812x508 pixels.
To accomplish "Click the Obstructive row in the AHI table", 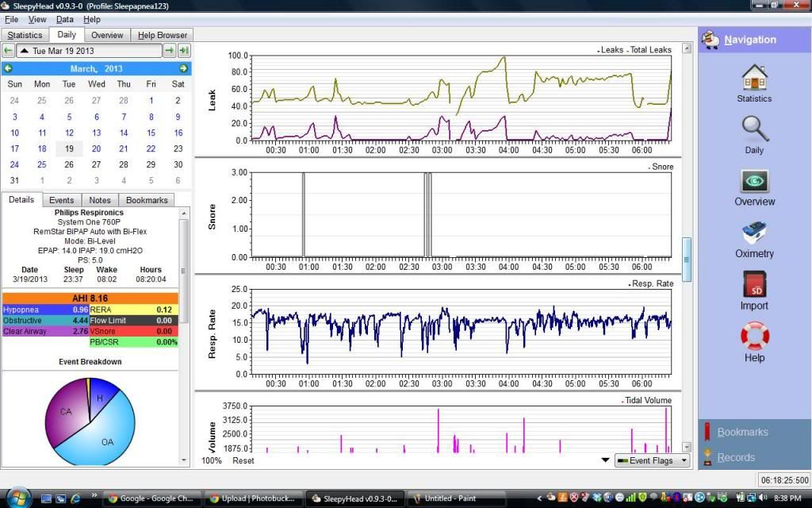I will pos(45,321).
